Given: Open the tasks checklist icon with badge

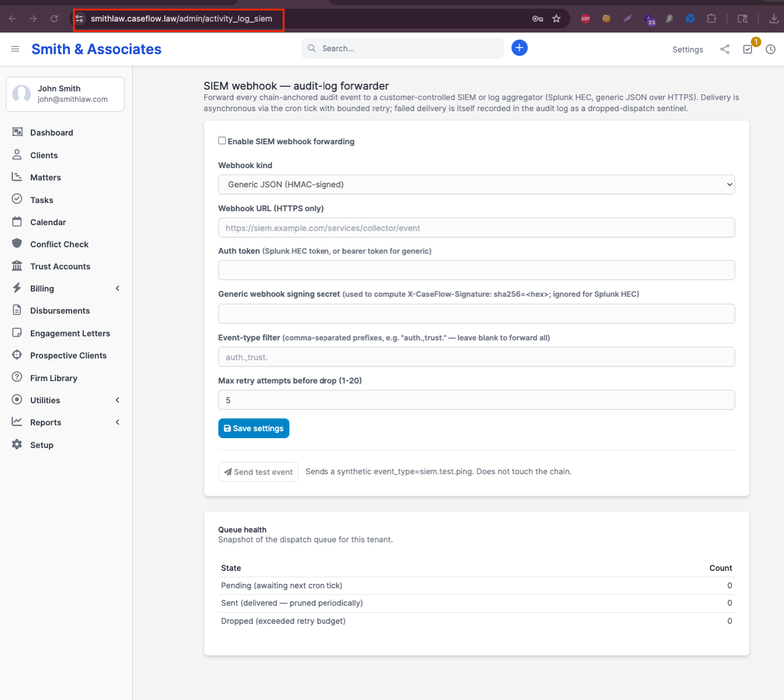Looking at the screenshot, I should [748, 49].
